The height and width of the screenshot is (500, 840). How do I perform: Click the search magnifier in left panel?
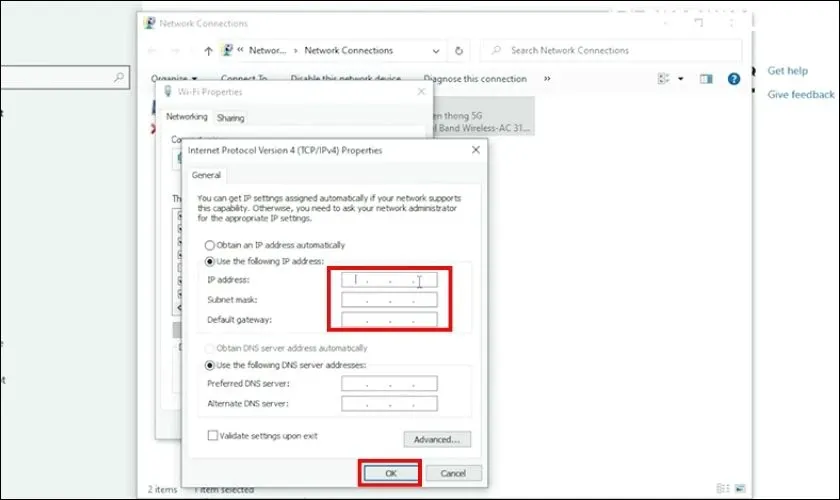[119, 77]
